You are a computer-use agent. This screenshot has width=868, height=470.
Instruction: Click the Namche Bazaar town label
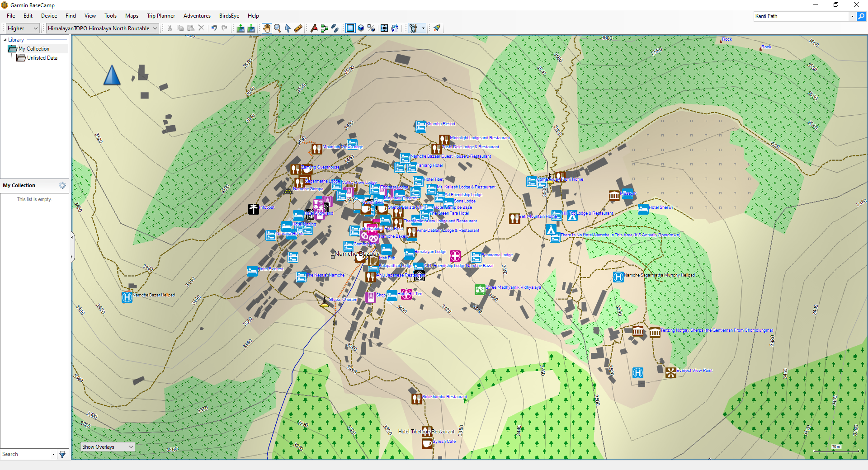click(x=356, y=254)
